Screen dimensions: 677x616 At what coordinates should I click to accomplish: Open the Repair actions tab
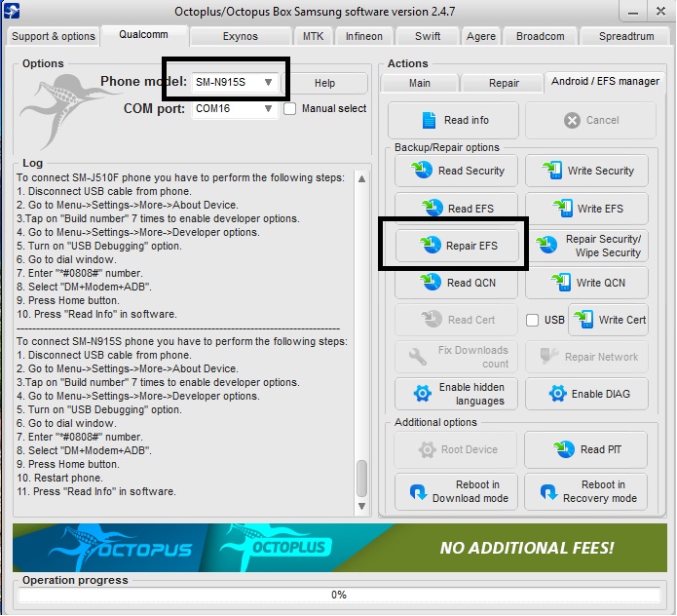[504, 83]
